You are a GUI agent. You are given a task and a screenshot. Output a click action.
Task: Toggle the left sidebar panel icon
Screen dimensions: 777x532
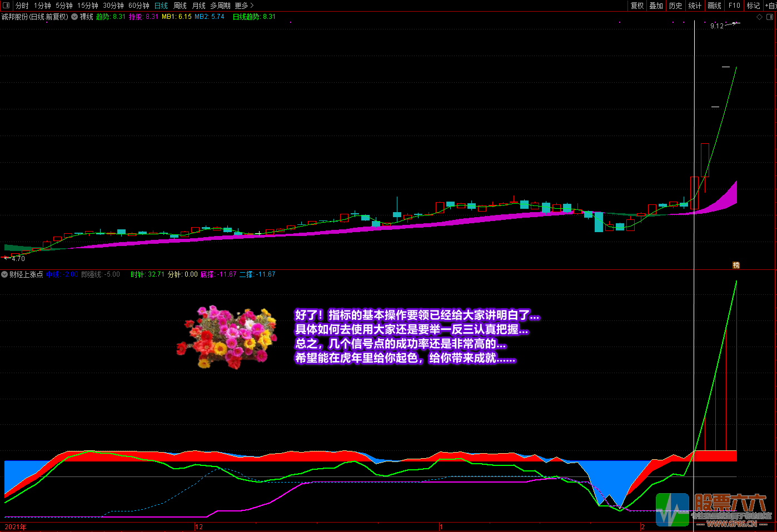tap(6, 6)
